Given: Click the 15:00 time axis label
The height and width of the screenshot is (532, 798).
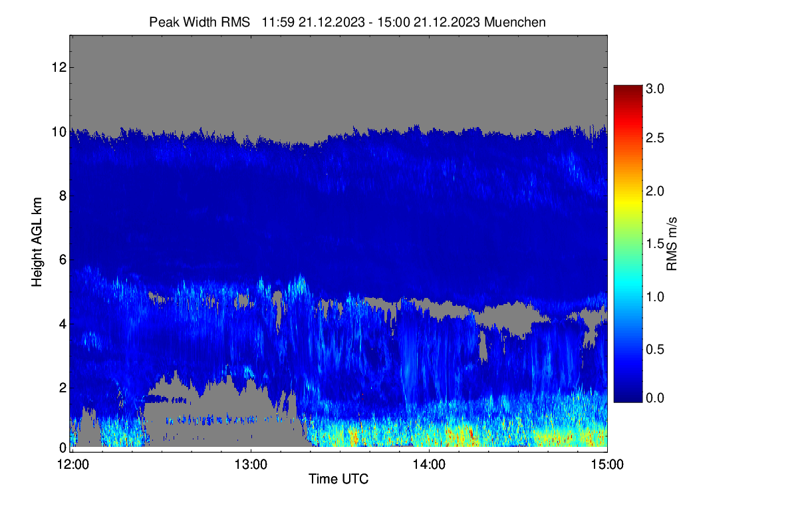Looking at the screenshot, I should click(x=607, y=465).
